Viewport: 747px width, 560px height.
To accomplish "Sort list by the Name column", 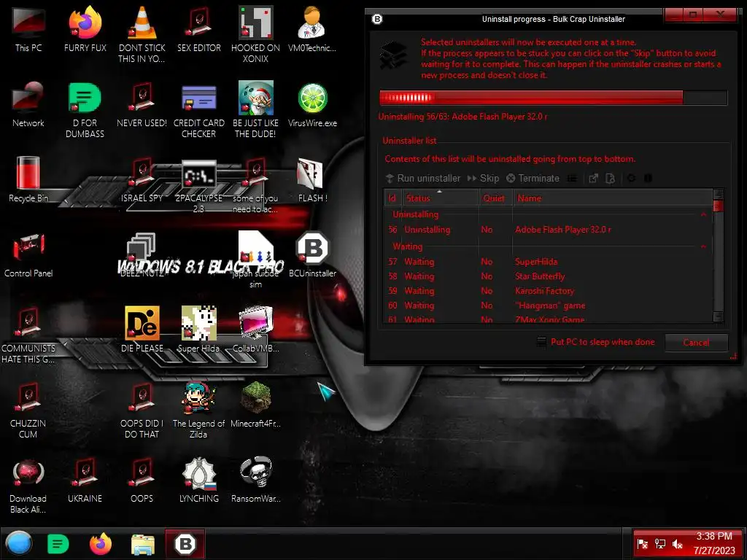I will tap(613, 198).
